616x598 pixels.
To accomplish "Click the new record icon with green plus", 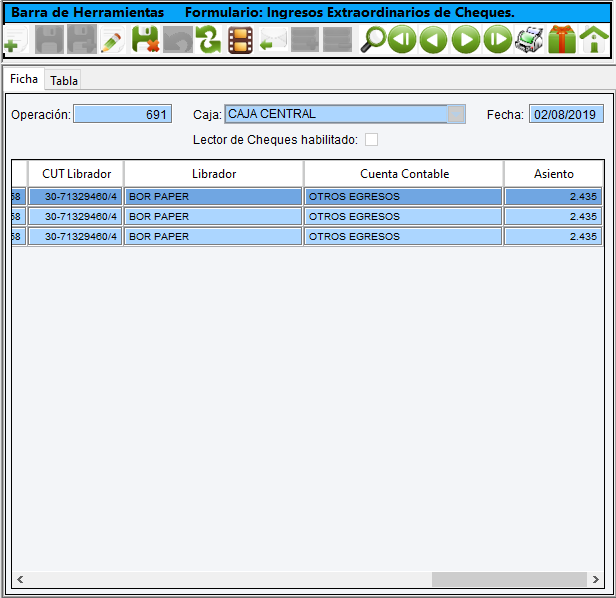I will point(15,40).
